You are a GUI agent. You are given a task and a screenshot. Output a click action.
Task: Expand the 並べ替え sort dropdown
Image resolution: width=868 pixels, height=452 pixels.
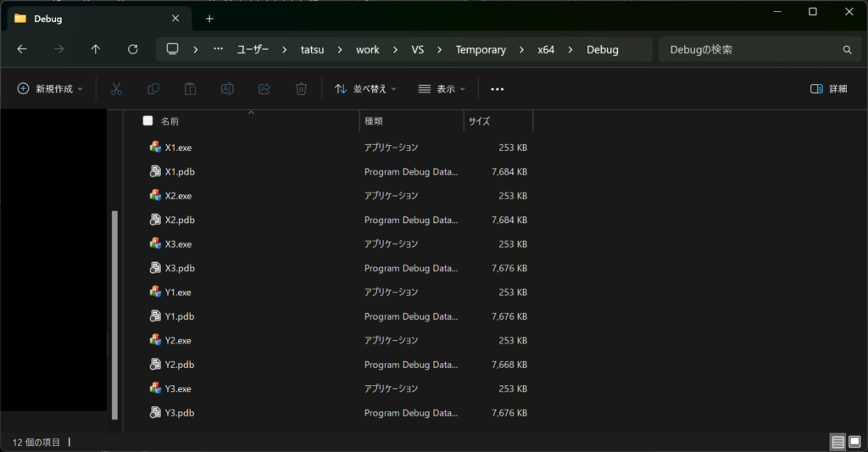click(x=365, y=88)
